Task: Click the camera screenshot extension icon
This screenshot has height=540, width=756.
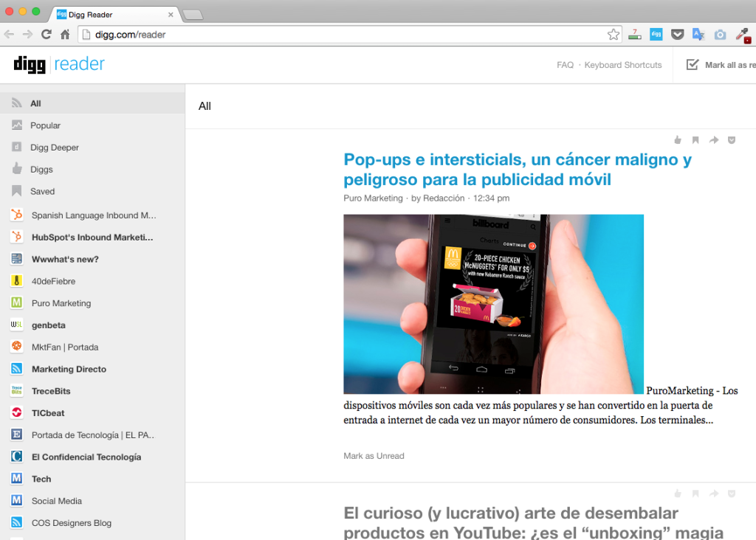Action: pyautogui.click(x=720, y=35)
